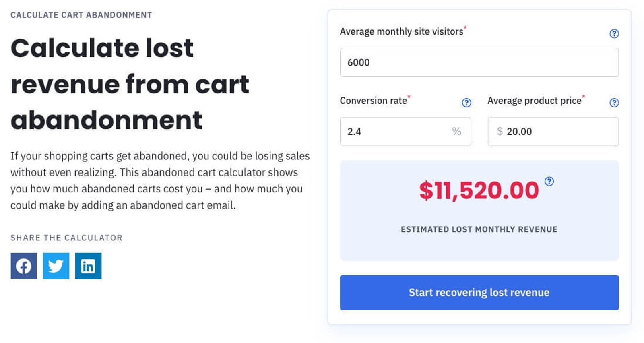Focus the Conversion rate input field
644x343 pixels.
(396, 132)
